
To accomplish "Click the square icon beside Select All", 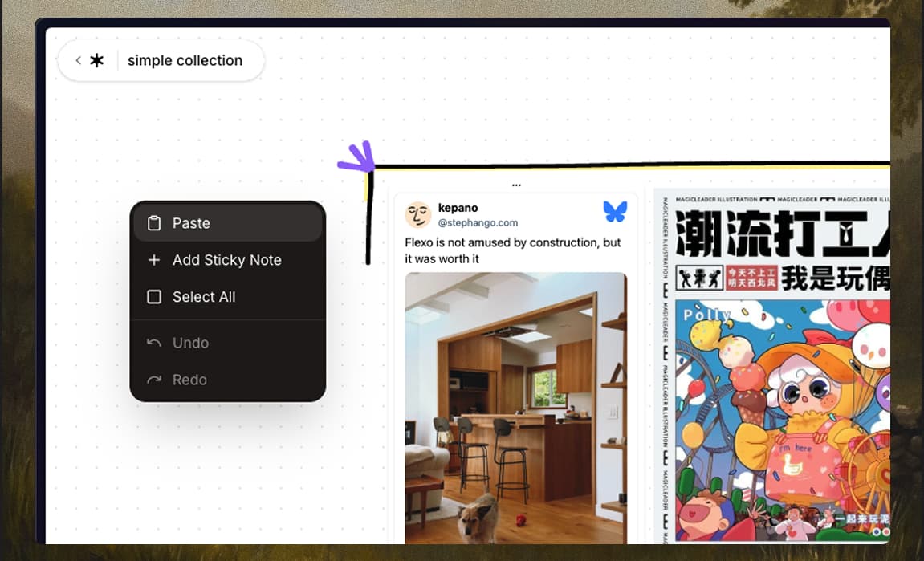I will point(153,296).
